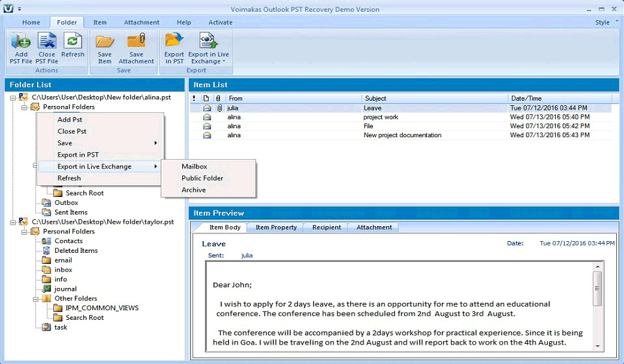Click the attachment column header paperclip

[218, 98]
